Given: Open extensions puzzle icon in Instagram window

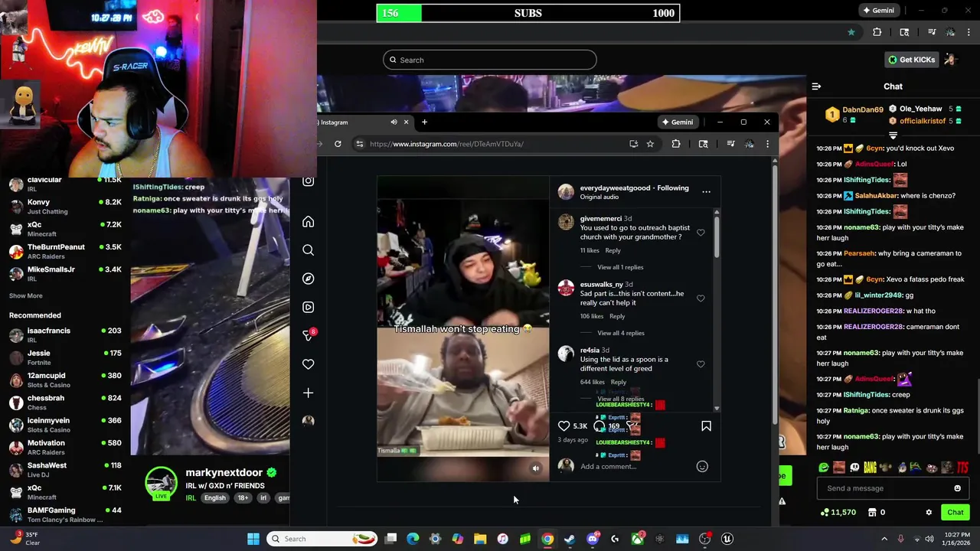Looking at the screenshot, I should (676, 144).
